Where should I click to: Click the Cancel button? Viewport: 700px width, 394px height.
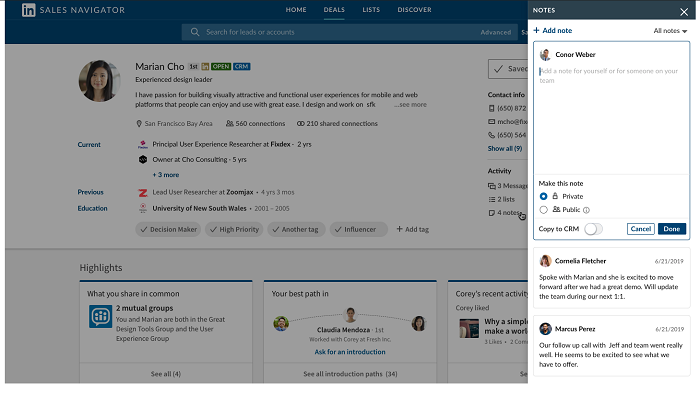[x=641, y=229]
